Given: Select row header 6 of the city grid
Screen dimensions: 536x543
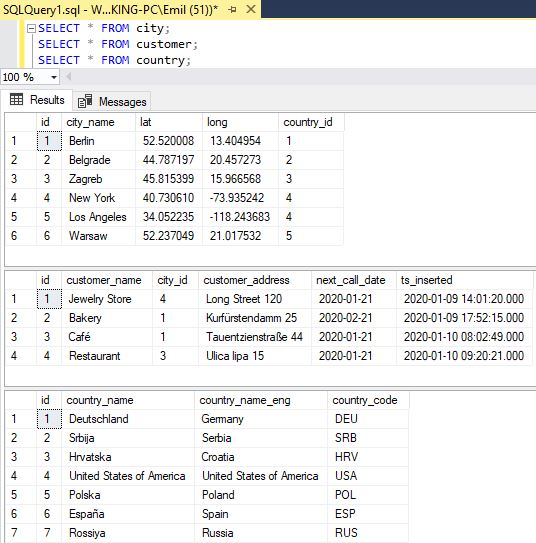Looking at the screenshot, I should 21,236.
